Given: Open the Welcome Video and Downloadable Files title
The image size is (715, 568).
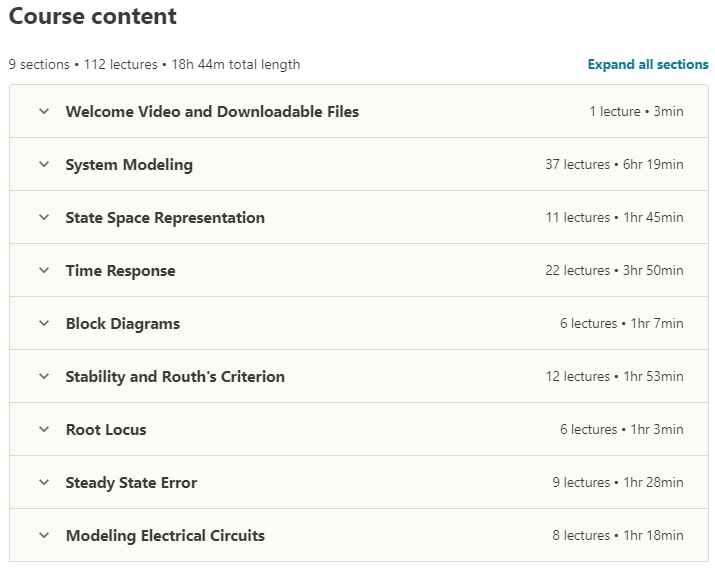Looking at the screenshot, I should tap(212, 112).
